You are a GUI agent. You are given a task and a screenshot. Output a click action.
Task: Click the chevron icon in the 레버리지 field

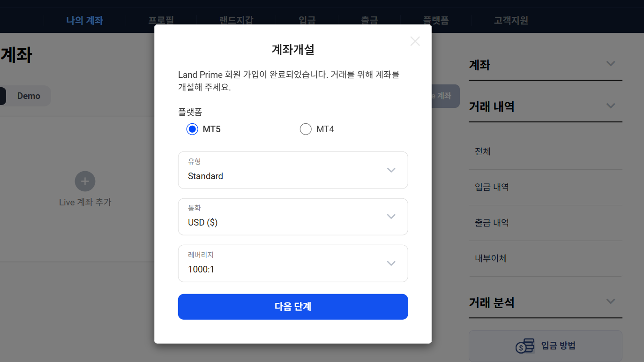391,263
